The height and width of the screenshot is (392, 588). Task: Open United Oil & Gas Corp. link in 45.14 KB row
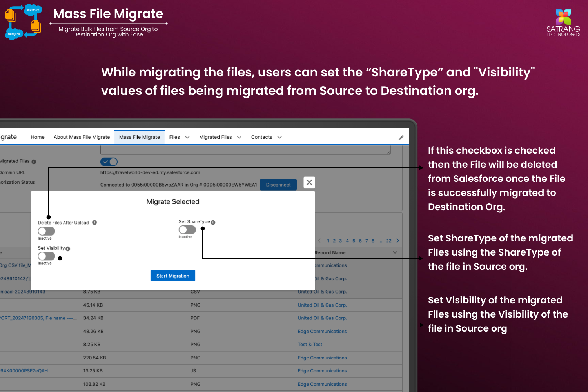click(x=322, y=305)
